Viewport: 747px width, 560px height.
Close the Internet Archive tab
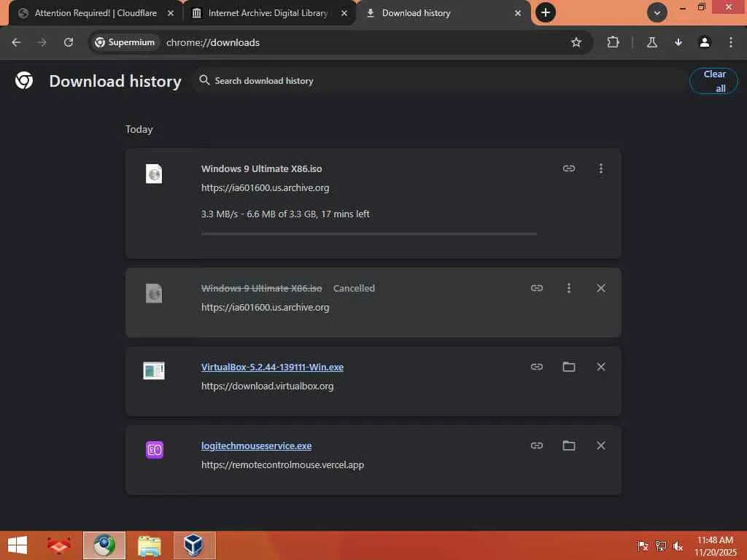[344, 13]
